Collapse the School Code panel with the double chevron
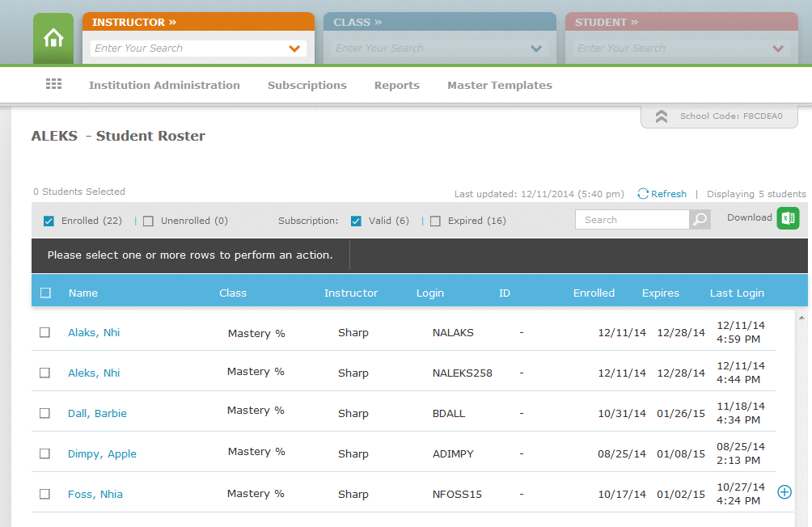This screenshot has height=527, width=812. (x=662, y=116)
